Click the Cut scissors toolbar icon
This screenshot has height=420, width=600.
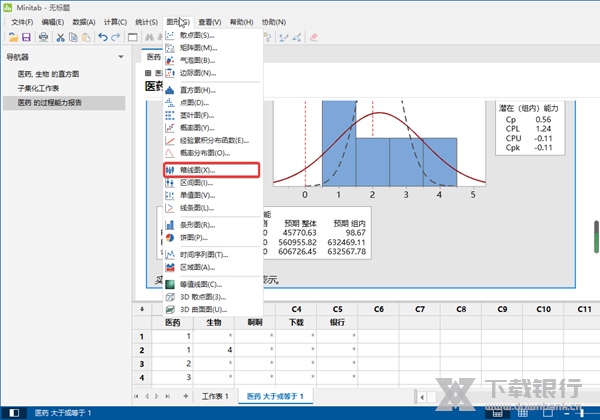[x=60, y=37]
